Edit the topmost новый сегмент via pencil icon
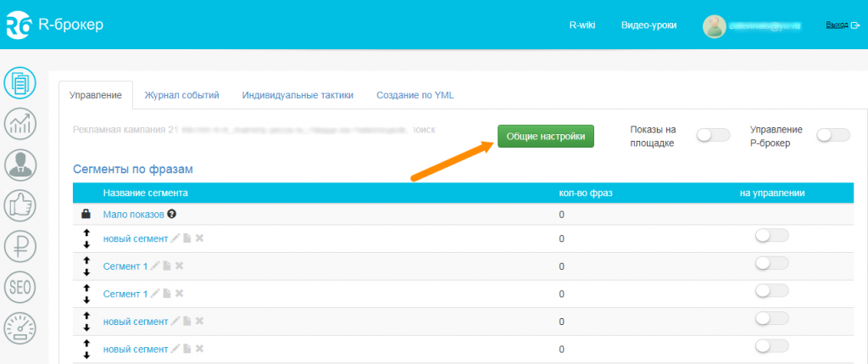Screen dimensions: 868x364 click(175, 238)
